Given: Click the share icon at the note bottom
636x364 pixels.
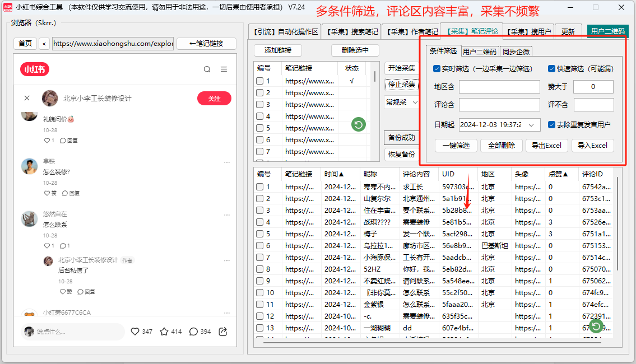Looking at the screenshot, I should (x=222, y=331).
